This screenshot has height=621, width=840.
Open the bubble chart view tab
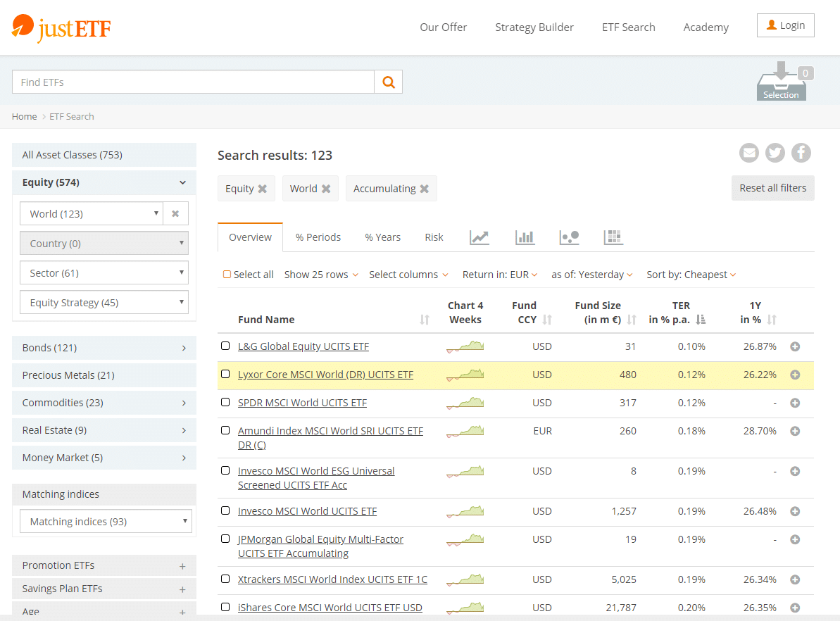(x=569, y=237)
